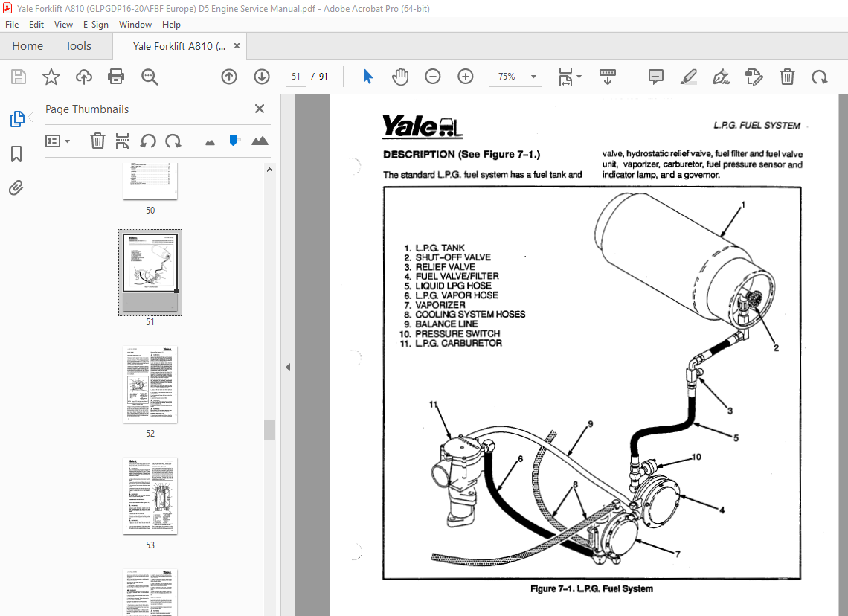Click the page break thumbnail-panel icon
The height and width of the screenshot is (616, 848).
pos(122,141)
